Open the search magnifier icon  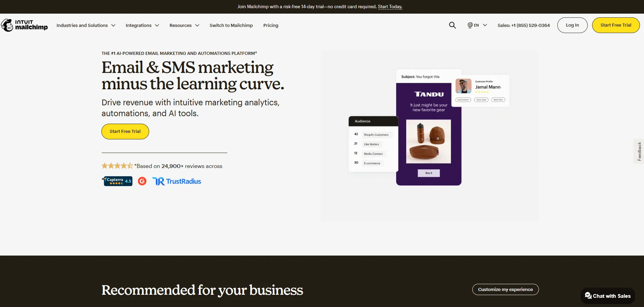(x=452, y=25)
